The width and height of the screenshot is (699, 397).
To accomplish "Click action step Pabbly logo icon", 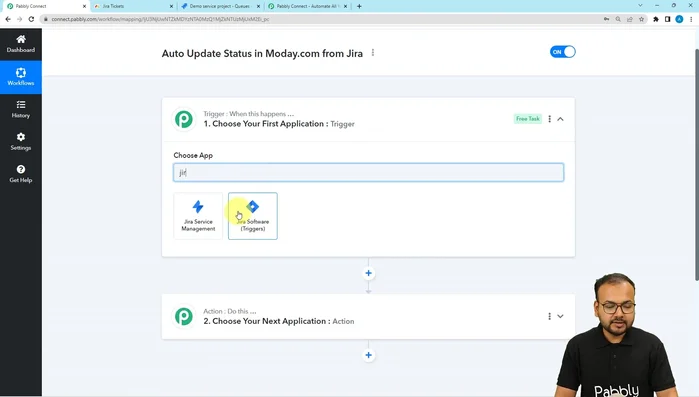I will tap(184, 316).
